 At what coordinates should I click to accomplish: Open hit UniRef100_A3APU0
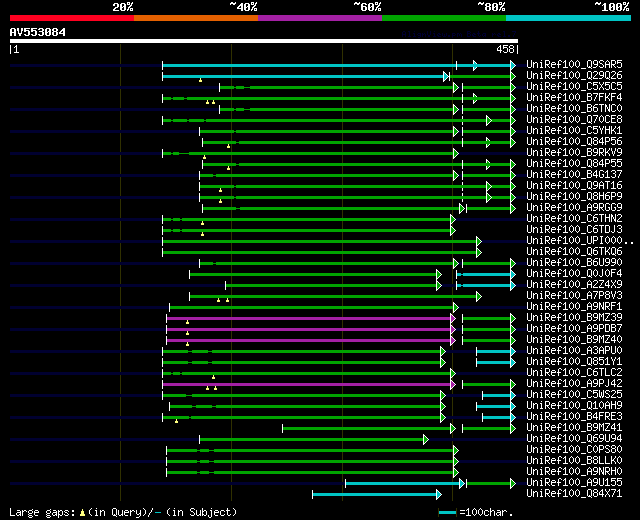[x=574, y=351]
